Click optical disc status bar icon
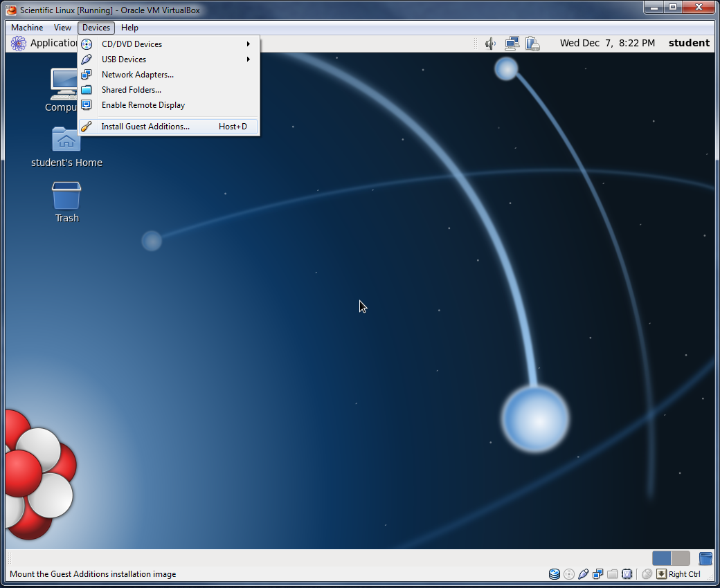 (569, 573)
